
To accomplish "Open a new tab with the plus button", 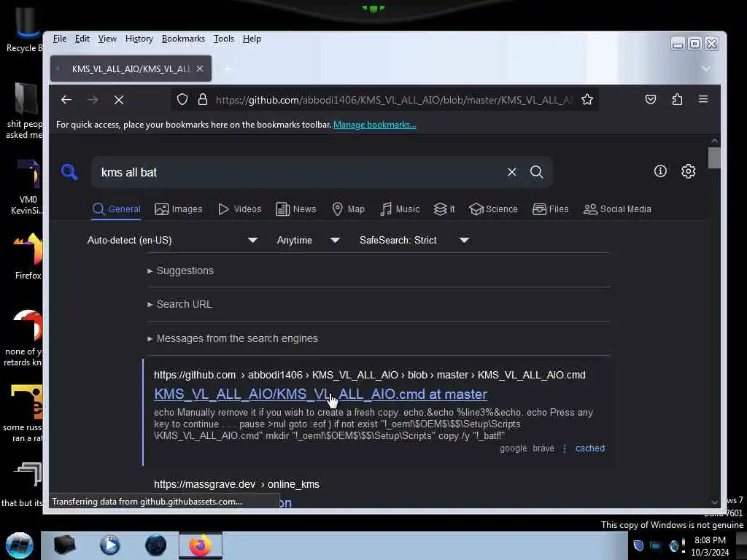I will pos(227,69).
